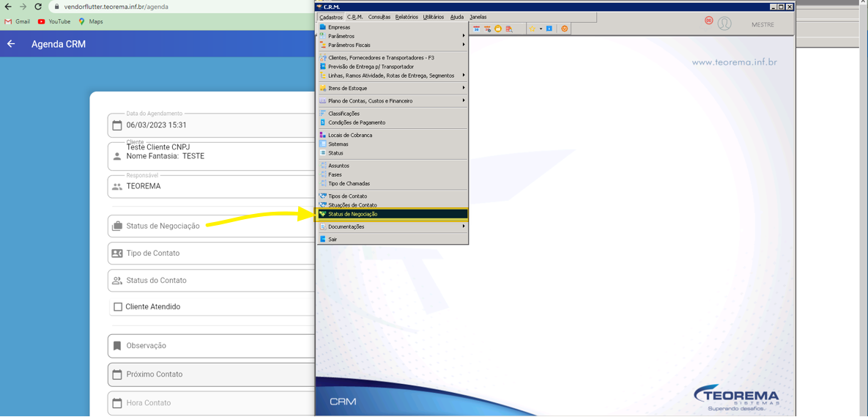The width and height of the screenshot is (868, 417).
Task: Click the Próximo Contato date field
Action: point(212,374)
